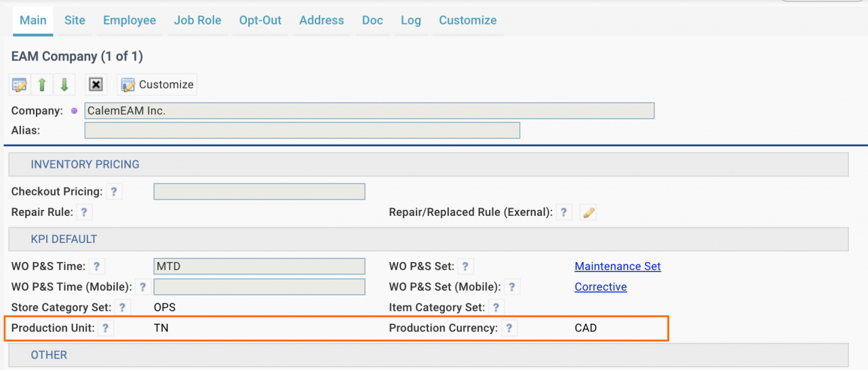Click the green down arrow icon

point(64,85)
